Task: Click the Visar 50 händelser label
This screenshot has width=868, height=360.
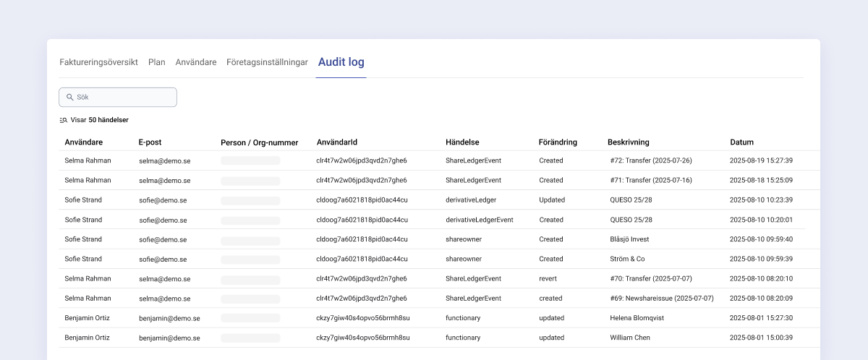Action: (x=99, y=120)
